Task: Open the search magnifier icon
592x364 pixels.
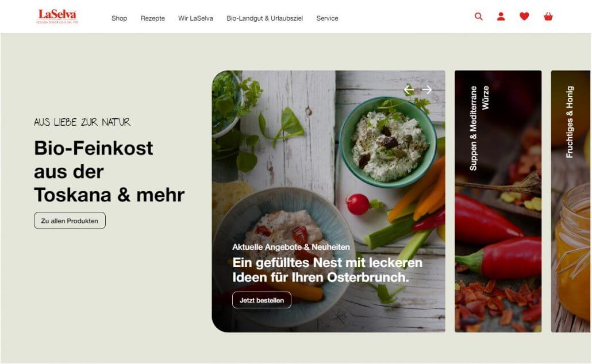Action: pyautogui.click(x=478, y=17)
